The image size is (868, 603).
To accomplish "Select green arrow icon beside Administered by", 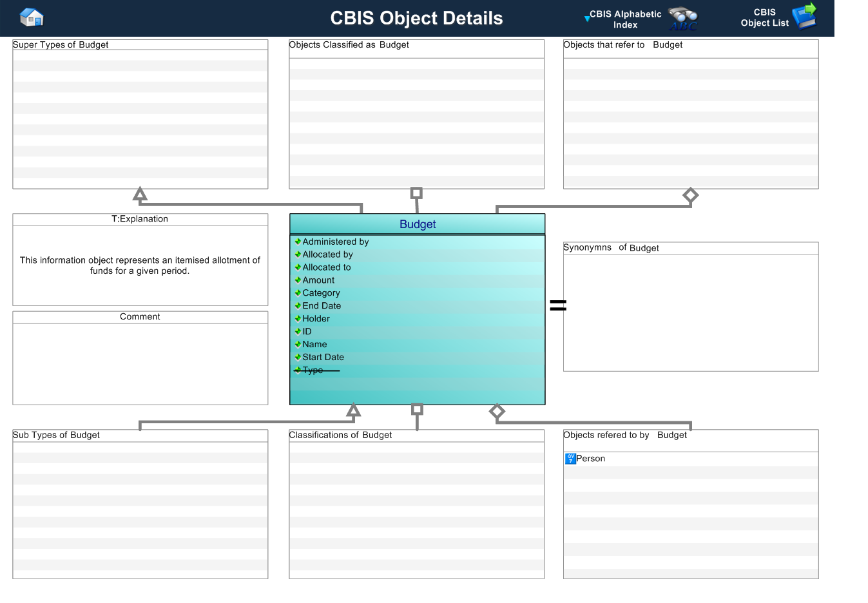I will pyautogui.click(x=298, y=242).
